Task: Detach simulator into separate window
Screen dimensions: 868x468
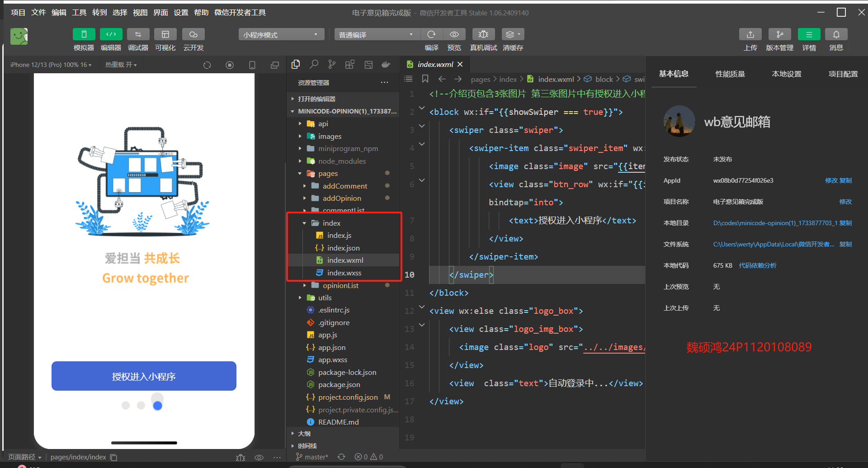Action: [x=274, y=65]
